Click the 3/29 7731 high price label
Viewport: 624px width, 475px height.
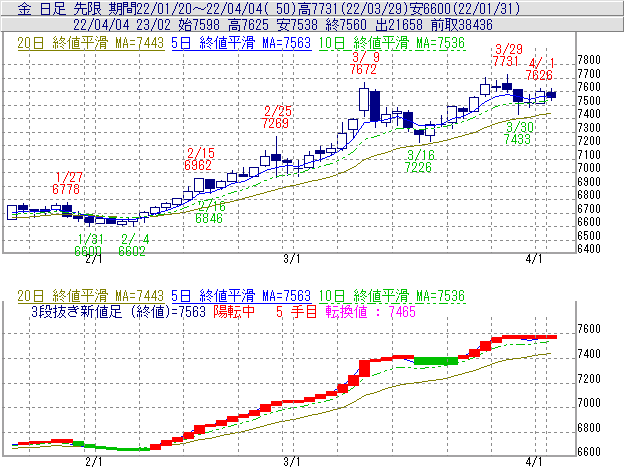(x=508, y=55)
